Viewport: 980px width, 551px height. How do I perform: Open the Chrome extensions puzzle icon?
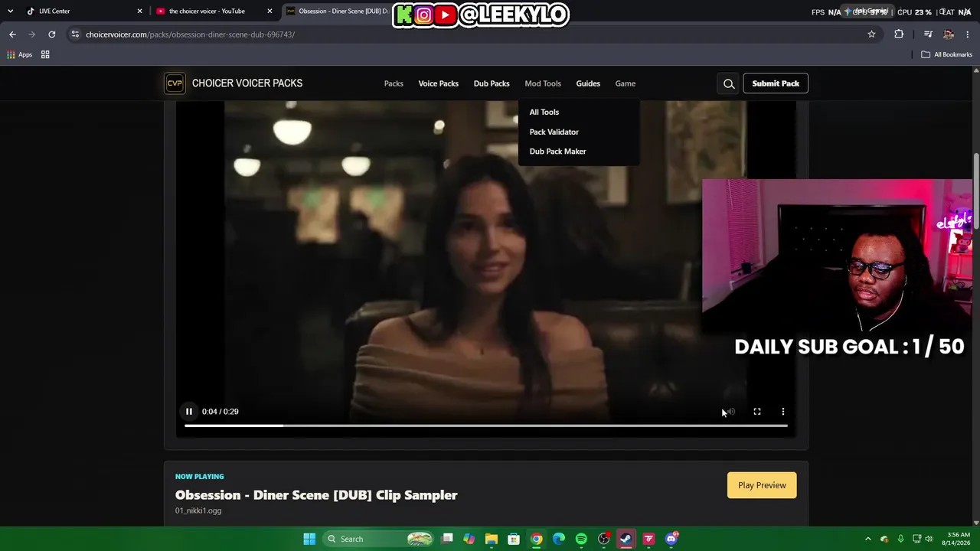click(x=899, y=34)
